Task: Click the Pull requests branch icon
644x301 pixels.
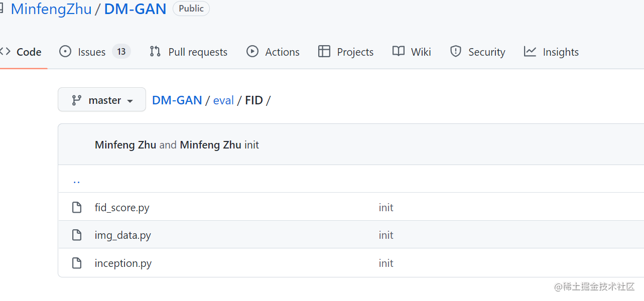Action: point(155,52)
